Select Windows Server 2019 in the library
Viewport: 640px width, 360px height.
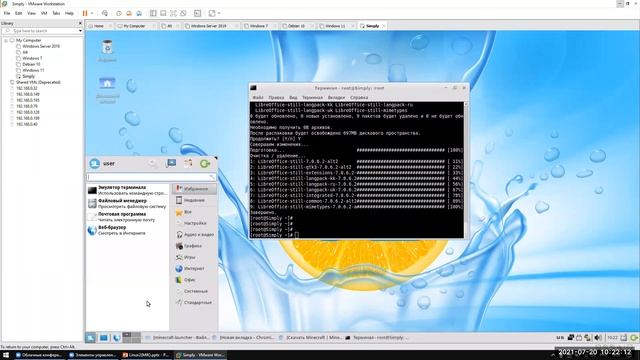point(41,46)
